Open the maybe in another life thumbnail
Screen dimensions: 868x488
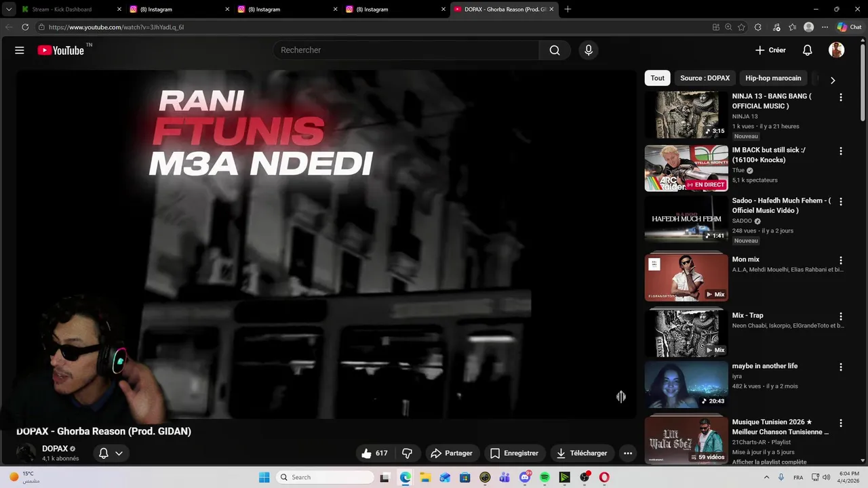[x=686, y=384]
